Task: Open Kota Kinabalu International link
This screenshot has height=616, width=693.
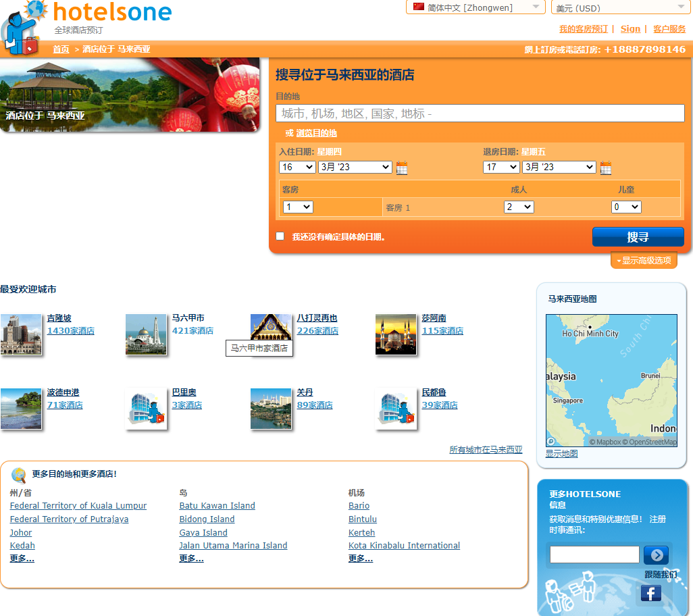Action: pyautogui.click(x=404, y=545)
